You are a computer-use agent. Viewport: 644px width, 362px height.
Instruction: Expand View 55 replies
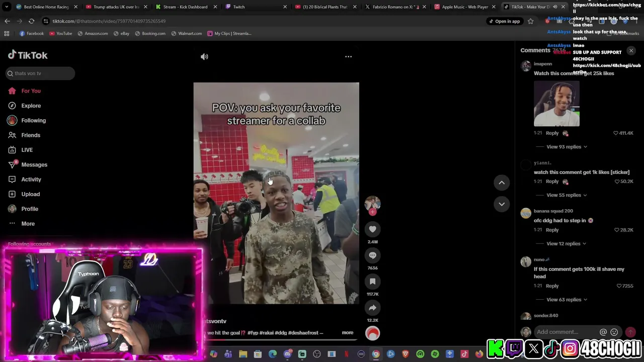(x=567, y=195)
